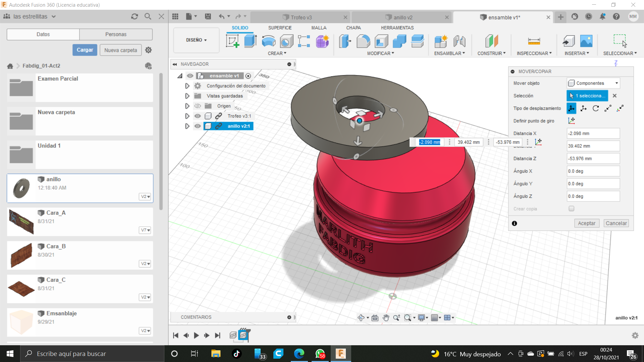Click the timeline play button

196,335
